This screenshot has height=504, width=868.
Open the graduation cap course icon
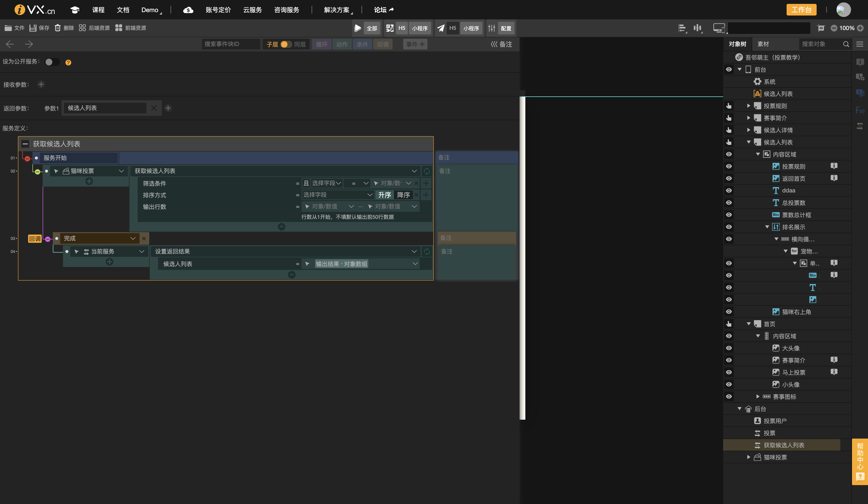(x=75, y=10)
